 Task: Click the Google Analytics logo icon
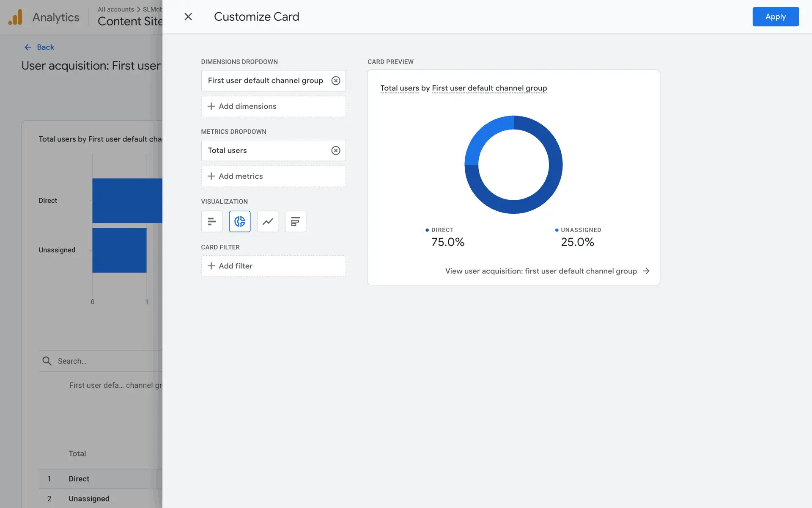coord(16,17)
